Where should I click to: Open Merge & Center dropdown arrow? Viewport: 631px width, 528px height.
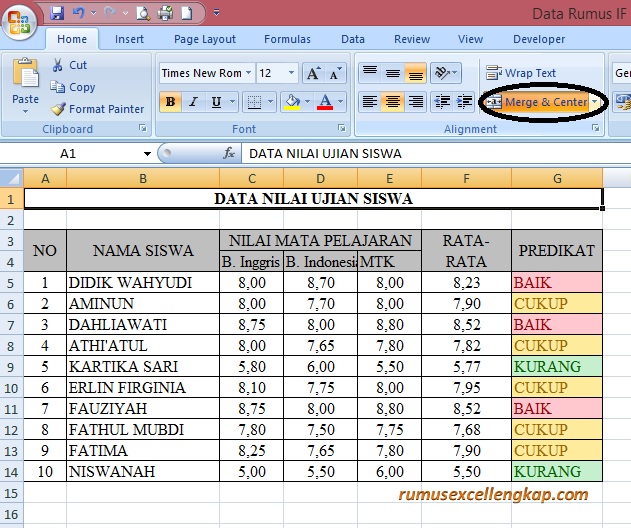coord(595,102)
